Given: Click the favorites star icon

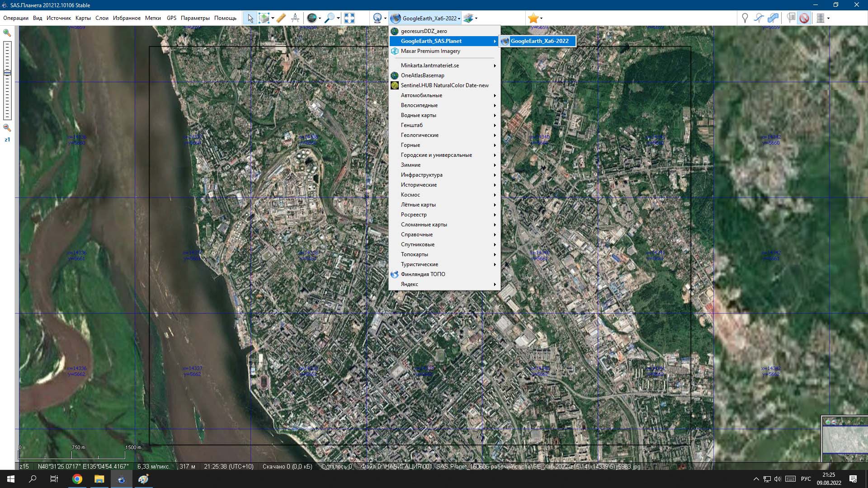Looking at the screenshot, I should pos(533,18).
